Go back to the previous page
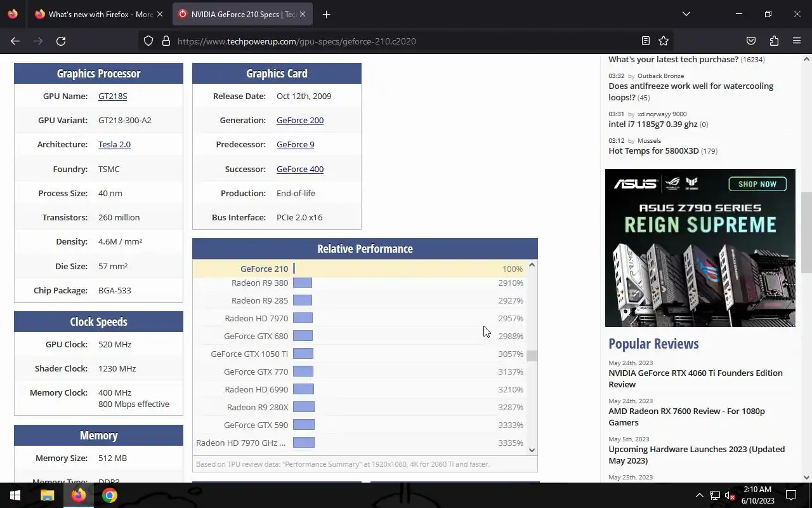 [15, 41]
